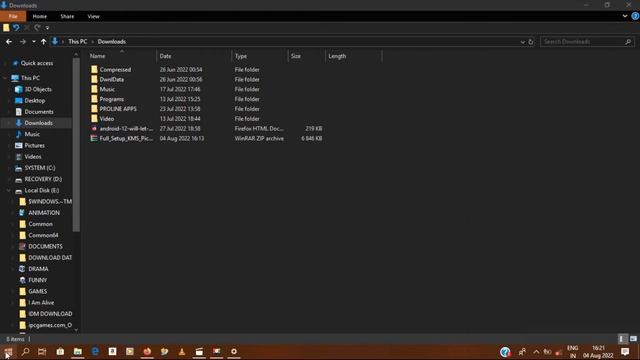Screen dimensions: 640x360
Task: Open Desktop in navigation pane
Action: coord(35,100)
